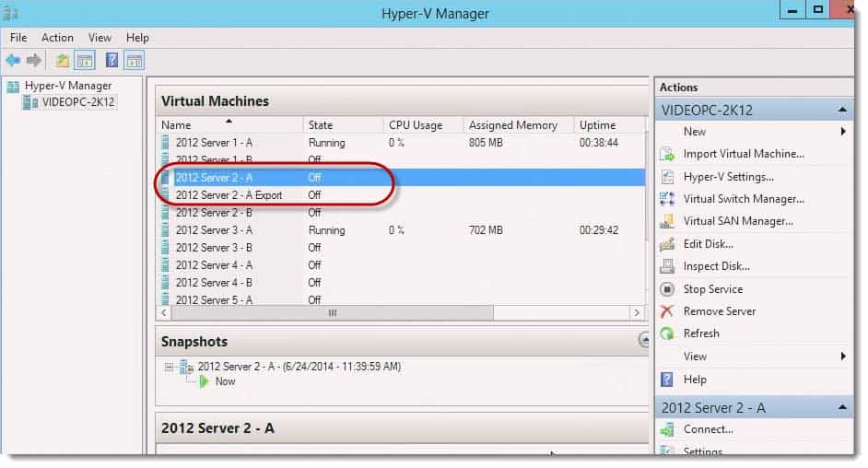Click the Show/Hide Action Pane toolbar icon

pos(134,60)
